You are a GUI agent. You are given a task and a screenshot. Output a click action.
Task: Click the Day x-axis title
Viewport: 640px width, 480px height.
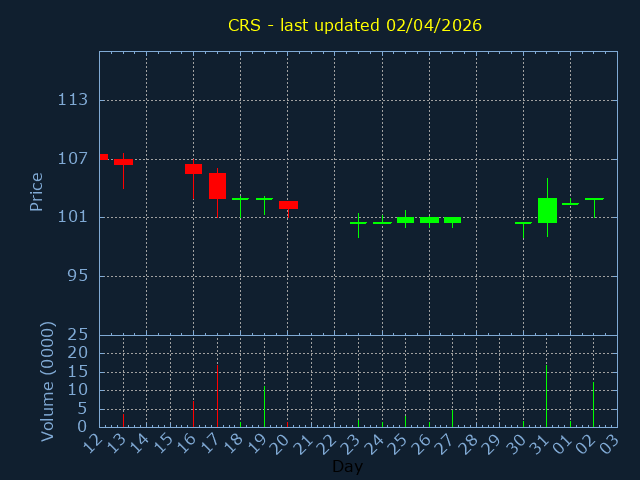[347, 466]
